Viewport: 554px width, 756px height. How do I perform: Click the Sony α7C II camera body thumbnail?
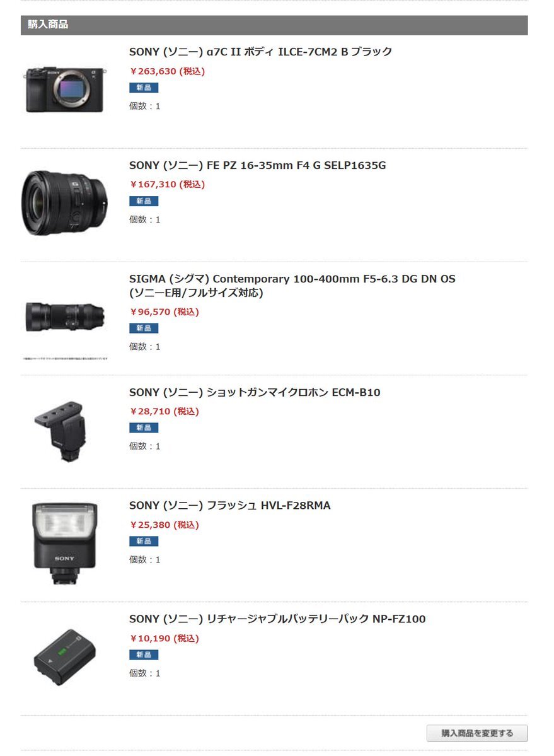pyautogui.click(x=64, y=90)
